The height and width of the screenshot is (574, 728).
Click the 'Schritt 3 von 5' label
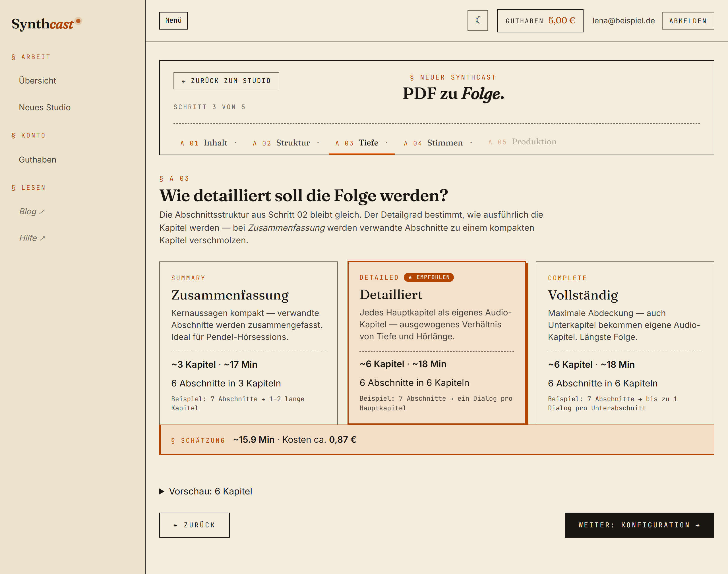[x=210, y=107]
